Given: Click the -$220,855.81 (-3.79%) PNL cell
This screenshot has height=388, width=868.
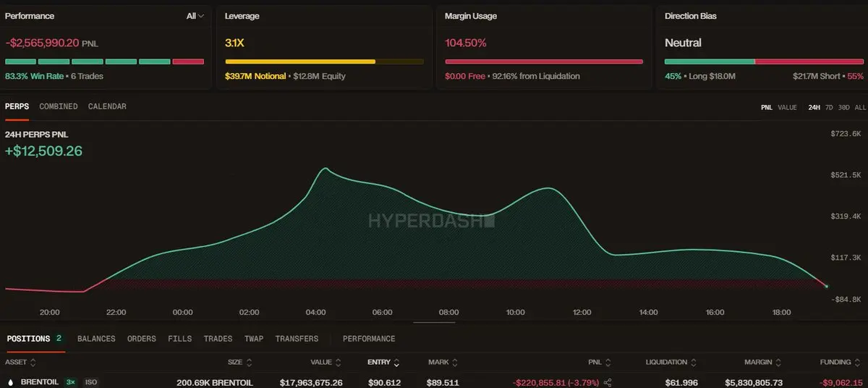Looking at the screenshot, I should click(556, 382).
